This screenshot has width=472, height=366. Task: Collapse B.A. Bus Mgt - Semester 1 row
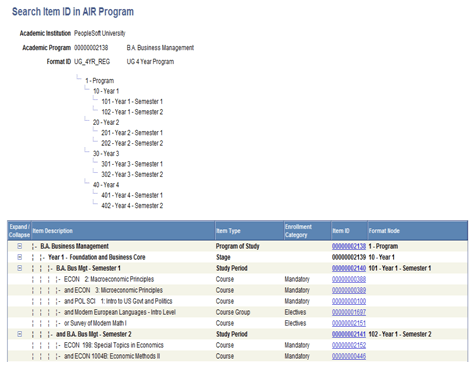(20, 268)
